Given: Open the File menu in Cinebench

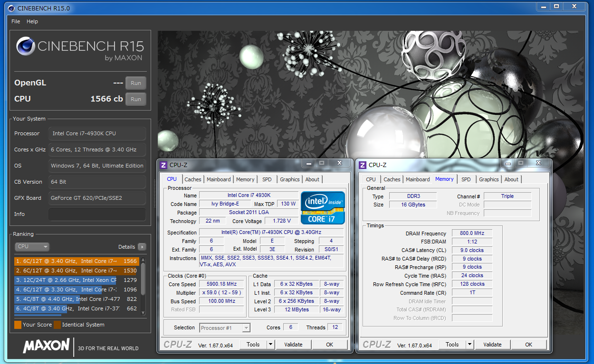Looking at the screenshot, I should pyautogui.click(x=16, y=21).
